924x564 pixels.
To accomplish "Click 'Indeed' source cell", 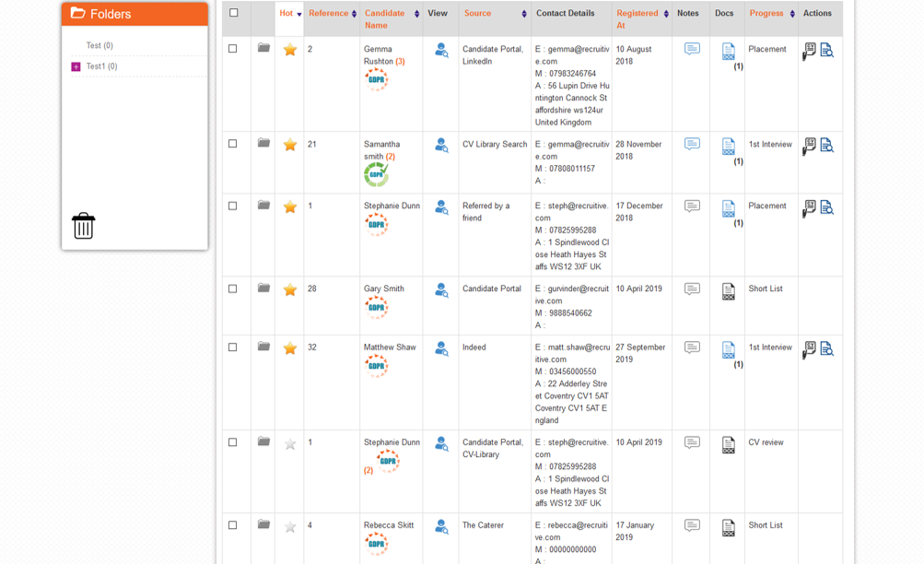I will coord(474,347).
